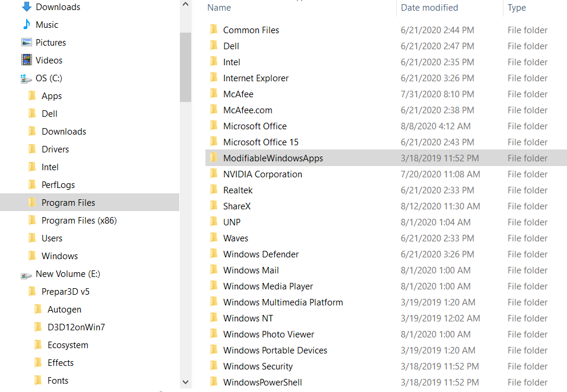This screenshot has width=567, height=392.
Task: Click the 8/12/2020 11:30 AM date cell
Action: 440,206
